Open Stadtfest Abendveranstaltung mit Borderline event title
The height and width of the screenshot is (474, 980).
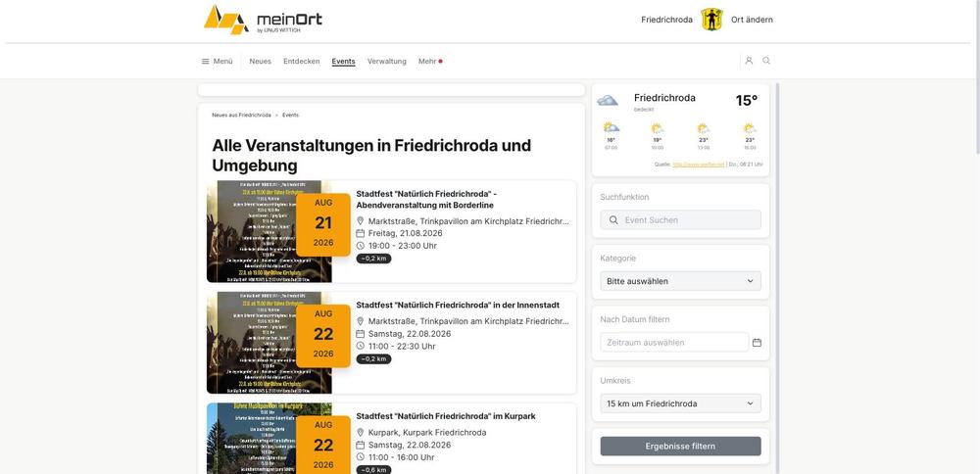point(426,199)
